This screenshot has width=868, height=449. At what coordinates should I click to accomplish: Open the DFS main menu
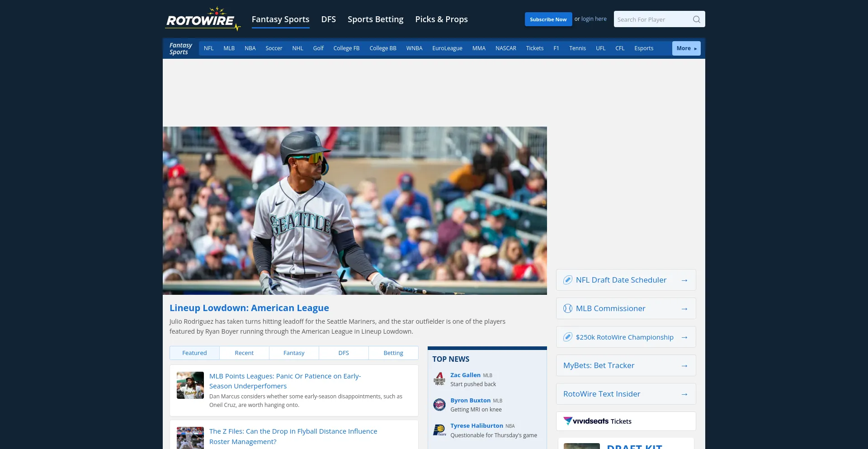(x=329, y=19)
